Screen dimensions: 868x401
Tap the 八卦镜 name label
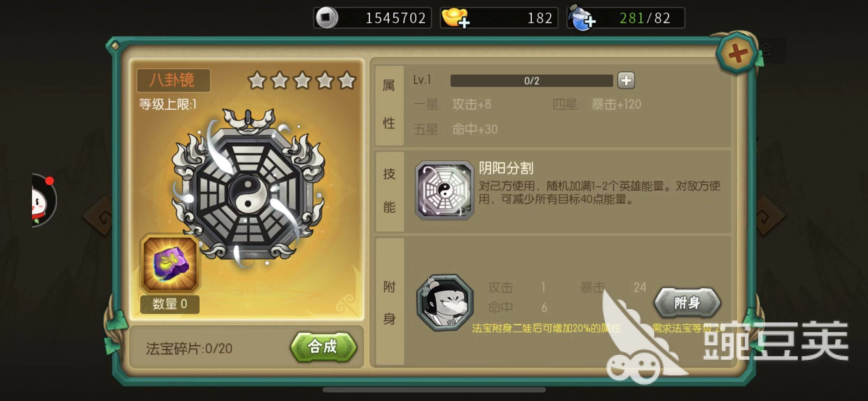point(173,80)
